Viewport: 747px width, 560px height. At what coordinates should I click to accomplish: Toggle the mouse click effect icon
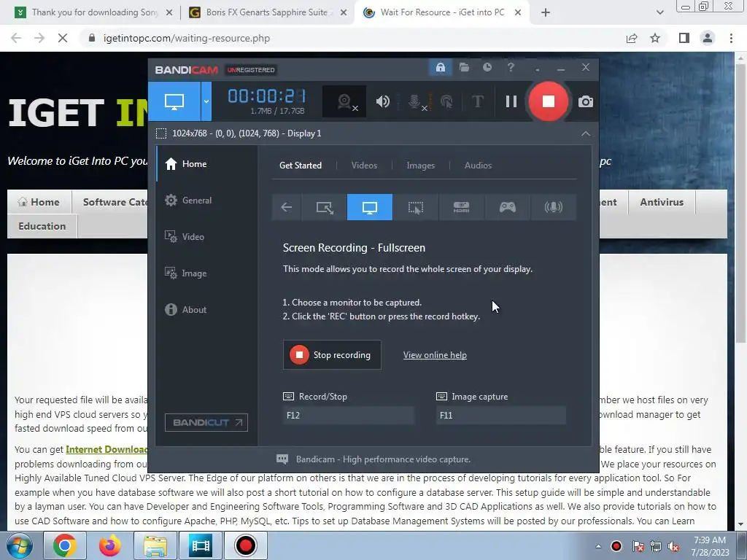(446, 101)
